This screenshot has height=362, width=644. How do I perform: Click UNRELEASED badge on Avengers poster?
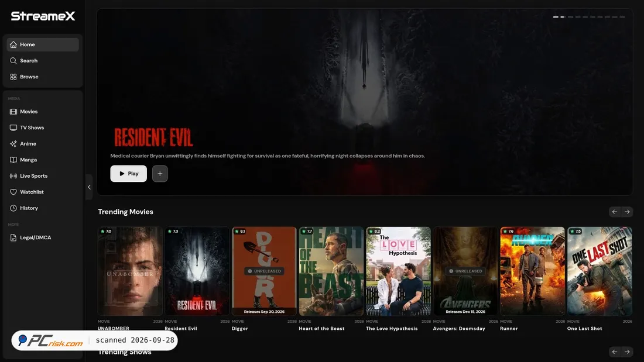(x=466, y=271)
